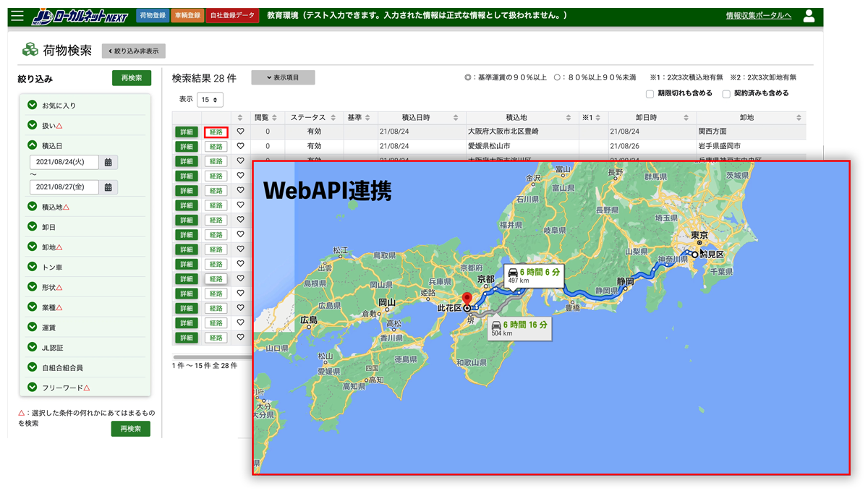Click the 2021/08/24(火) start date field
This screenshot has height=496, width=868.
pyautogui.click(x=64, y=163)
